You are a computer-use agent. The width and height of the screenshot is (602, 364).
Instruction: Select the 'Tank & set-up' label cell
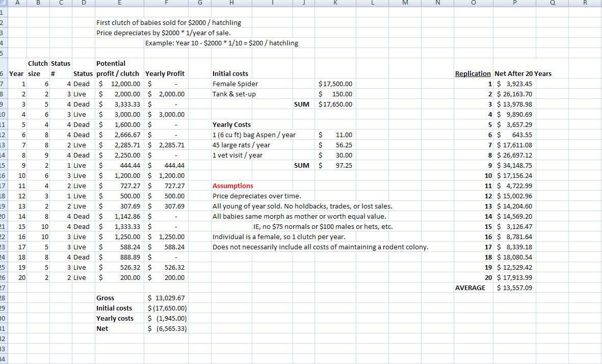coord(234,94)
